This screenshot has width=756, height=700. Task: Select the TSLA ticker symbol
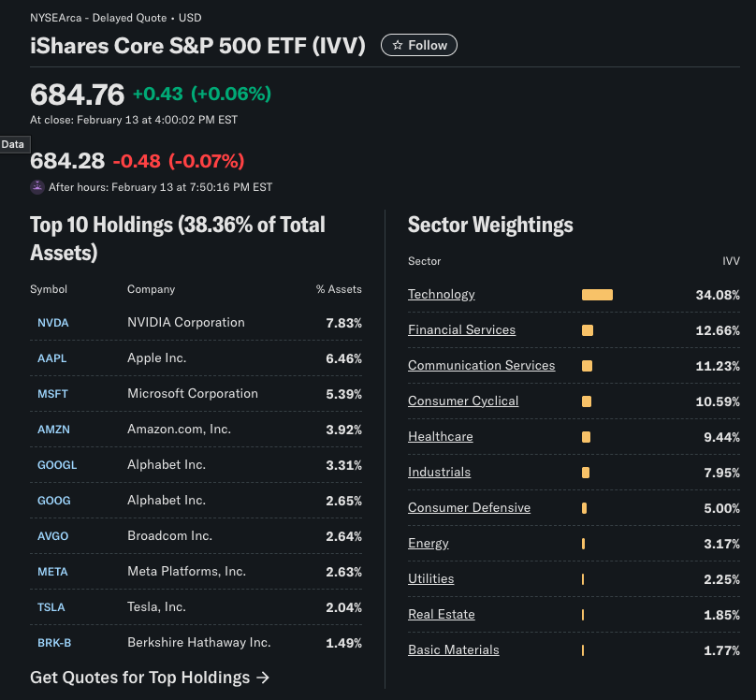click(x=51, y=607)
